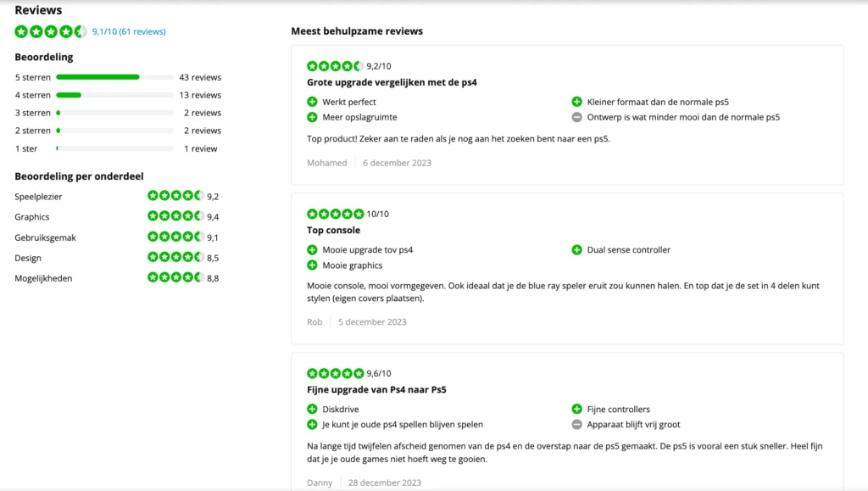Click the plus icon beside "Diskdrive"

click(x=313, y=409)
